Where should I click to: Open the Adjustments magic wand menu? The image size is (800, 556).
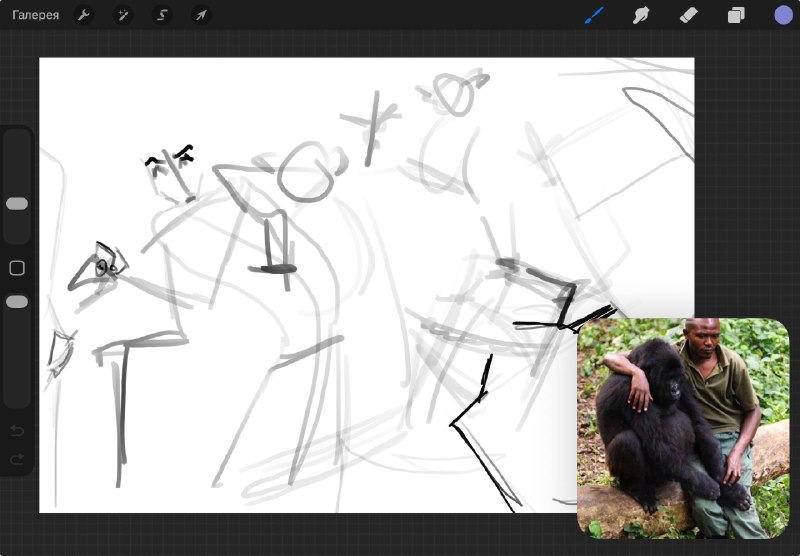click(123, 15)
